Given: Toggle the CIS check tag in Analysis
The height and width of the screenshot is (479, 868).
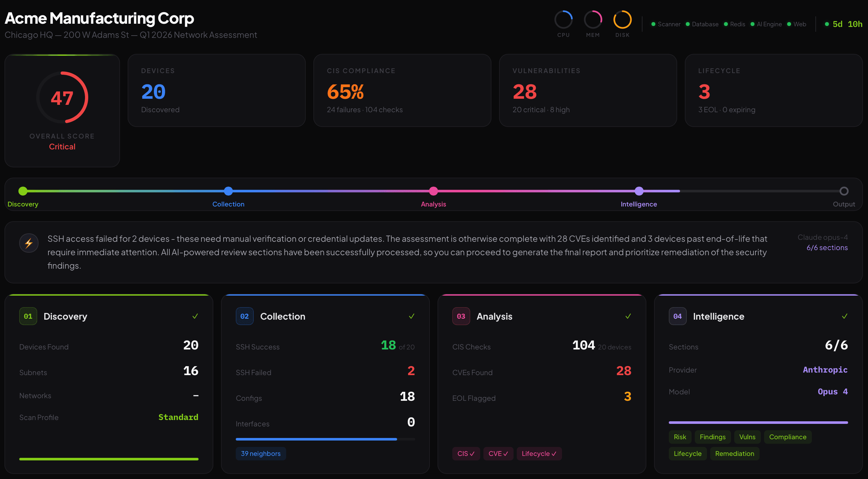Looking at the screenshot, I should click(466, 453).
